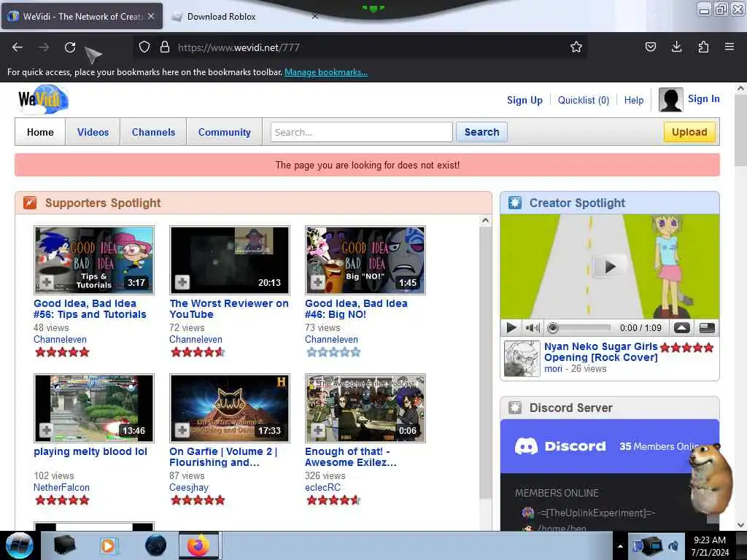Click the Sign Up link

point(525,100)
